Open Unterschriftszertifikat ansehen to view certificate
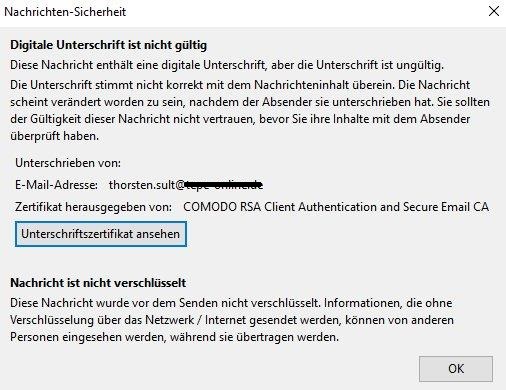 tap(101, 234)
